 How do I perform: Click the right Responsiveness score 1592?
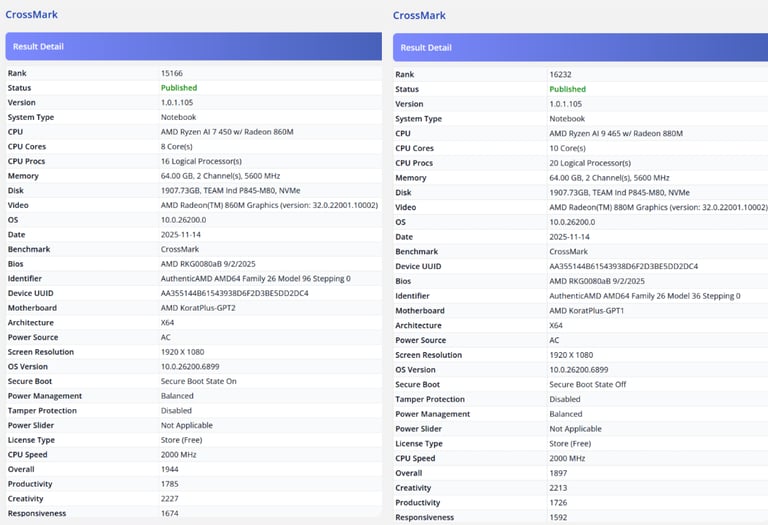558,517
